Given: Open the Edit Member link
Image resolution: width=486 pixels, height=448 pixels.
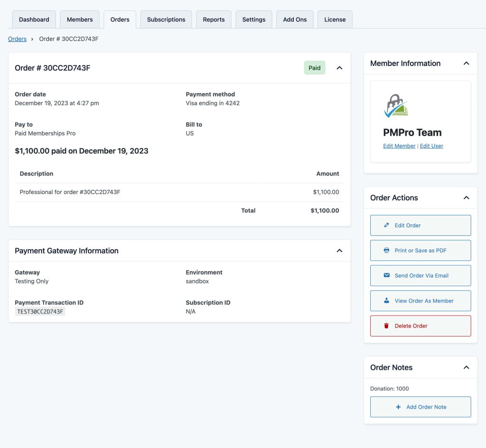Looking at the screenshot, I should tap(399, 146).
